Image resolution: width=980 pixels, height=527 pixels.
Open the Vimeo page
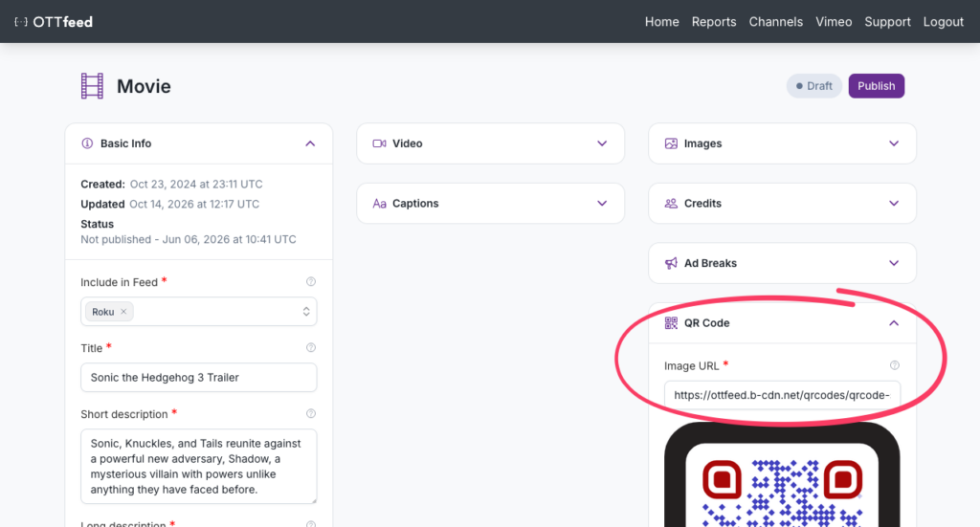tap(834, 22)
